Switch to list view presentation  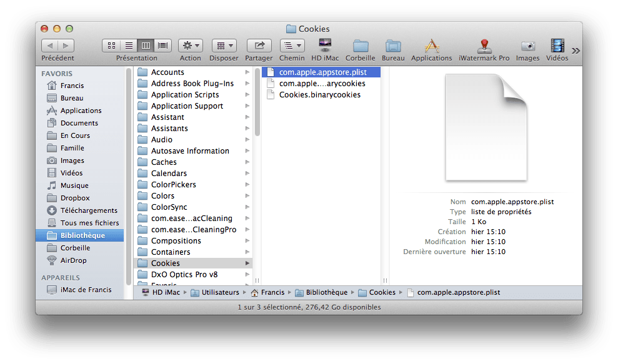(129, 46)
